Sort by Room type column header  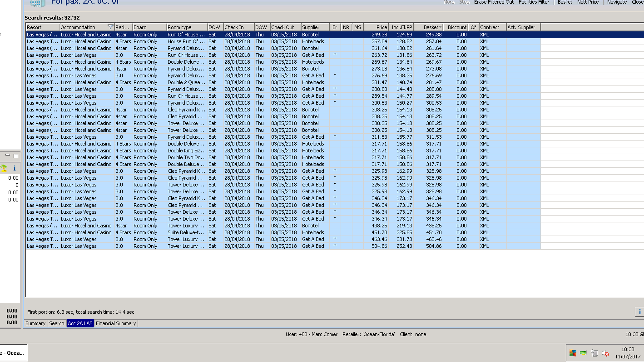click(187, 27)
